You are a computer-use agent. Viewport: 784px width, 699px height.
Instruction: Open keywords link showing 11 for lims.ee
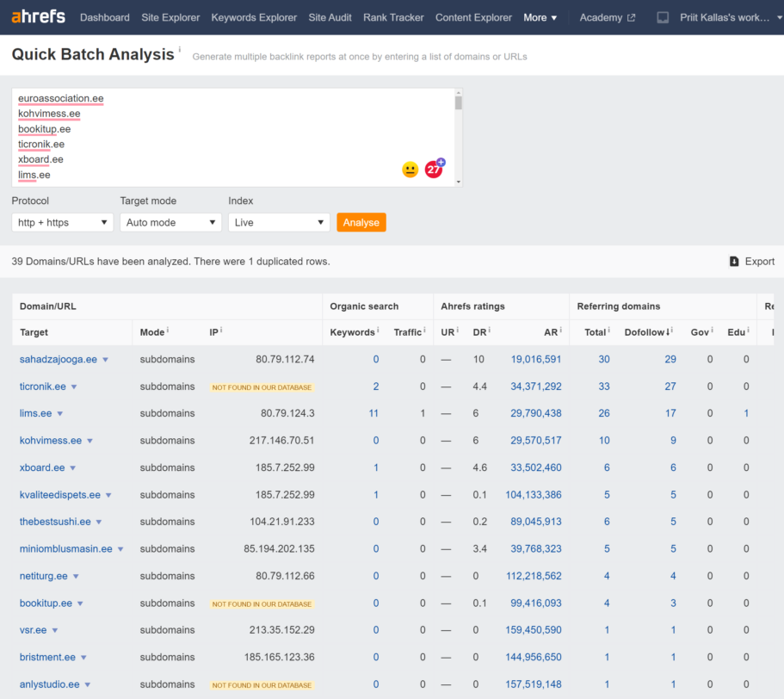tap(373, 413)
